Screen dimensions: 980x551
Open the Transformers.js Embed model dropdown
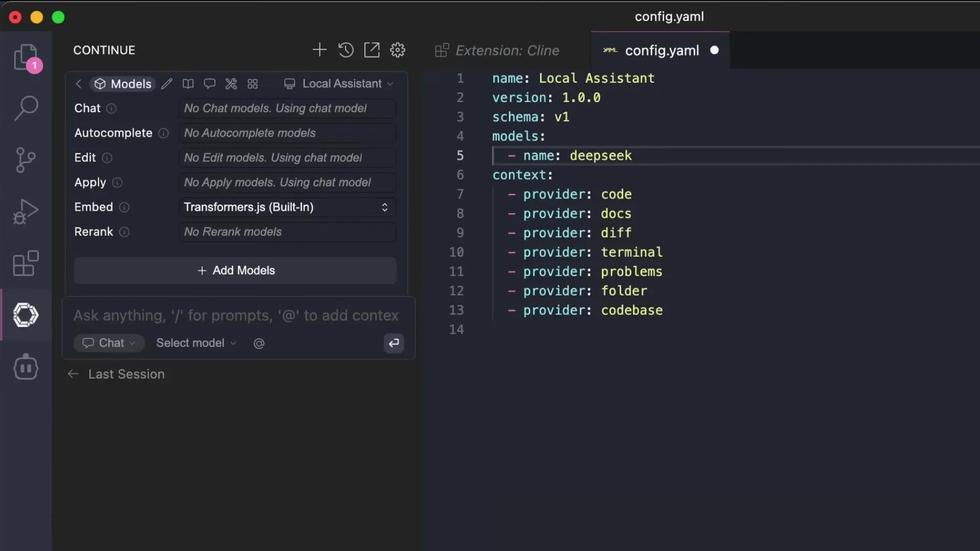[x=287, y=207]
